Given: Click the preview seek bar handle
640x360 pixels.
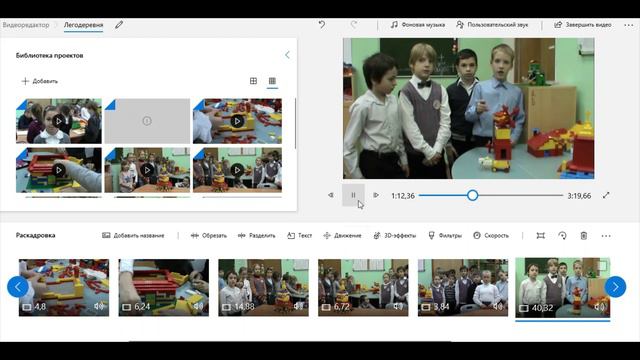Looking at the screenshot, I should 472,196.
